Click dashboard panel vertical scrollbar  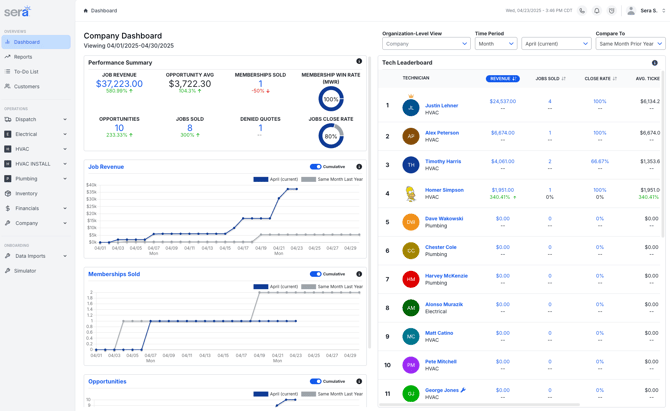(370, 202)
